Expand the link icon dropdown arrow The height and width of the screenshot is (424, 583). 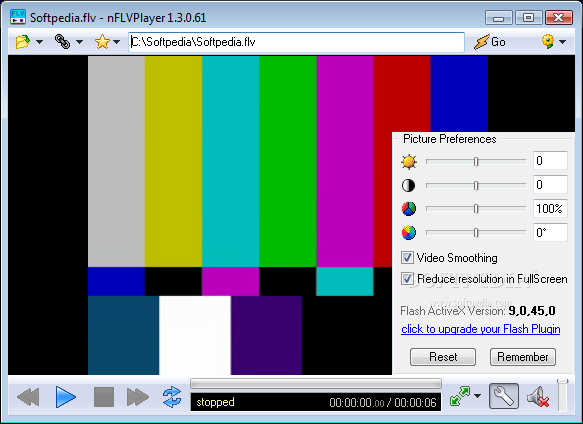79,42
